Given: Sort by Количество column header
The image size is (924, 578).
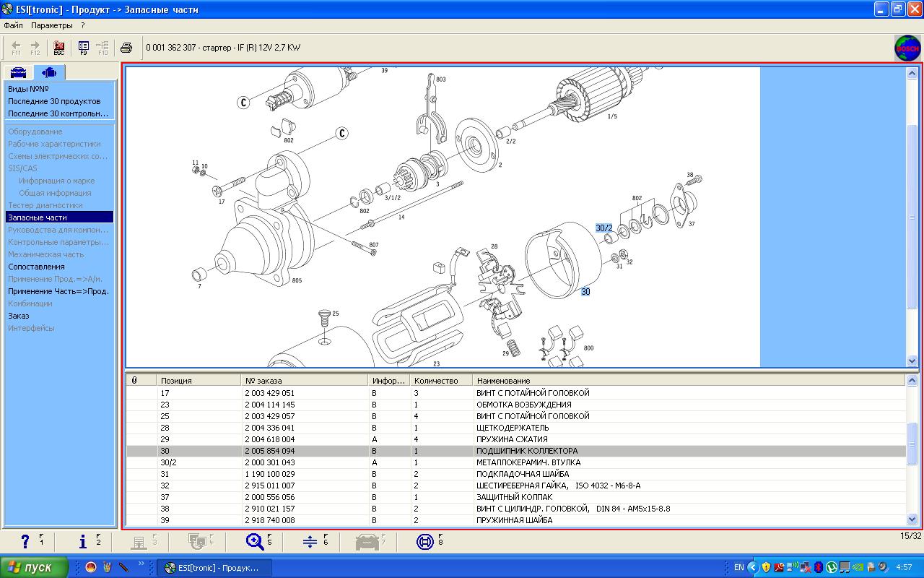Looking at the screenshot, I should coord(441,381).
